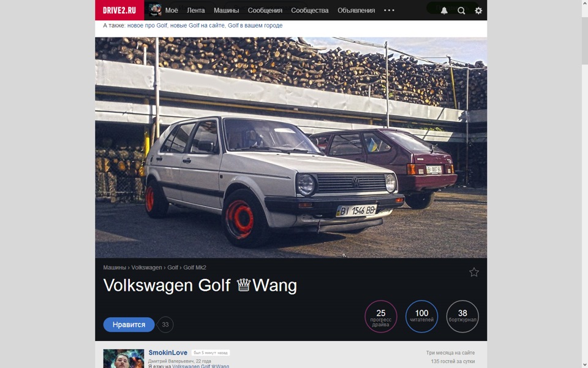Follow the 'Volkswagen Golf ♕Wang' link under SmokinLove
The width and height of the screenshot is (588, 368).
coord(201,366)
